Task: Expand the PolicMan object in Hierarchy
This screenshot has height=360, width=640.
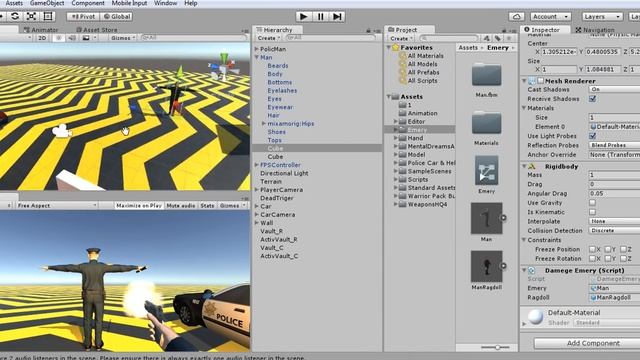Action: click(x=257, y=49)
